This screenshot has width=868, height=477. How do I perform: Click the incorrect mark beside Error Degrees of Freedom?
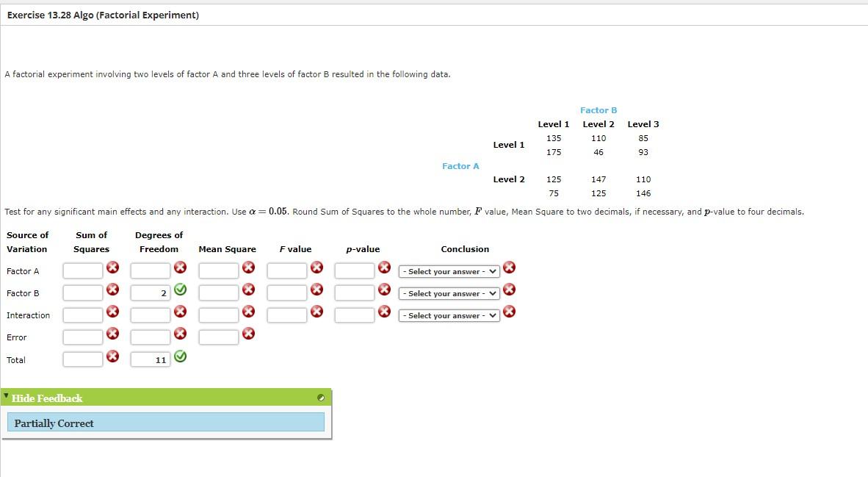tap(181, 333)
